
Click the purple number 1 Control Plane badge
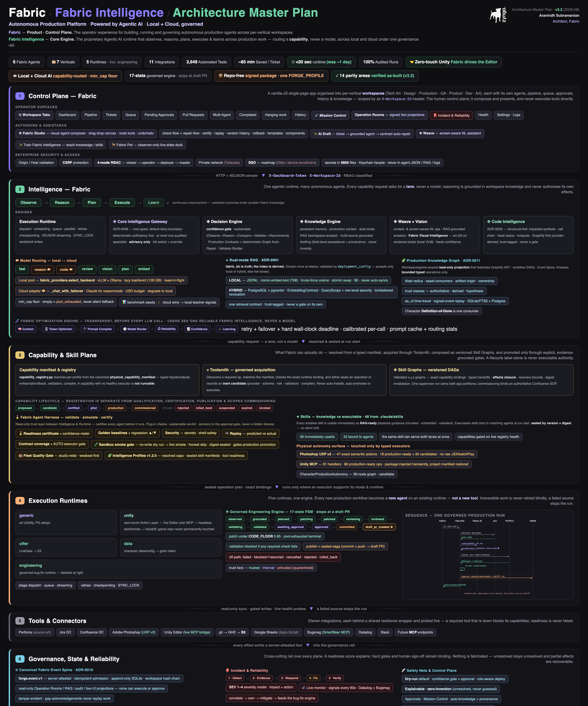point(20,96)
